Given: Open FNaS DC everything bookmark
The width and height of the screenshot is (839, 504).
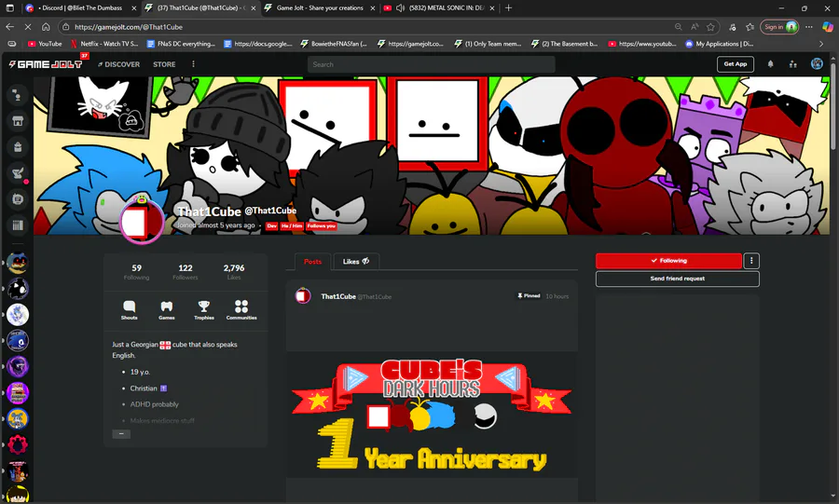Looking at the screenshot, I should point(182,44).
